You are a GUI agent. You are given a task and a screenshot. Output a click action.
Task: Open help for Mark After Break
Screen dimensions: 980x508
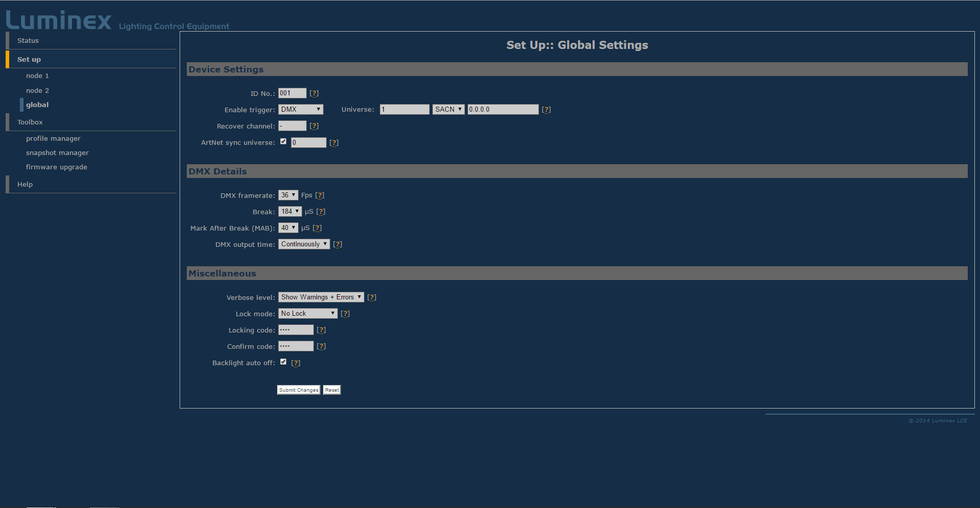pos(317,228)
